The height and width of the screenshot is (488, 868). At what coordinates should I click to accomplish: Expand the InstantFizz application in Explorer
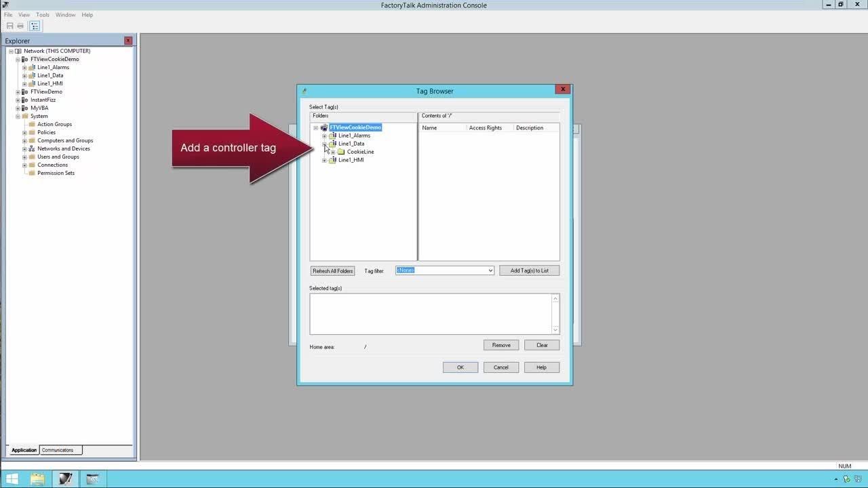click(18, 100)
